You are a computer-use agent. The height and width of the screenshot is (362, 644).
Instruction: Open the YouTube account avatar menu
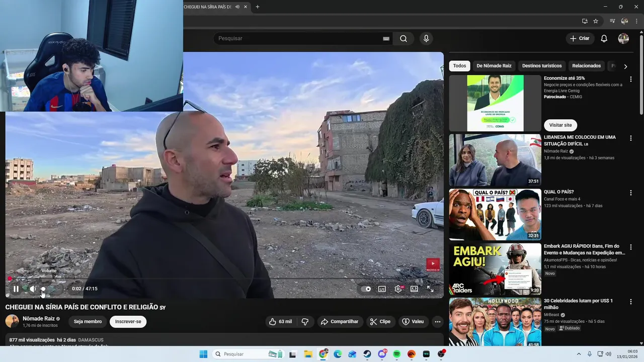pyautogui.click(x=623, y=39)
